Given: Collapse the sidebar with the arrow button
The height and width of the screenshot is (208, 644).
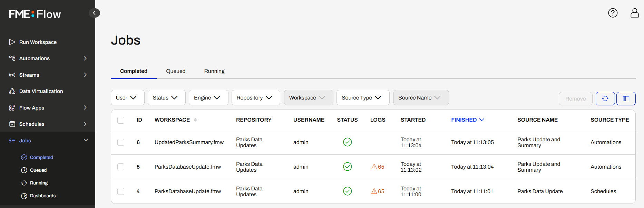Looking at the screenshot, I should point(94,13).
